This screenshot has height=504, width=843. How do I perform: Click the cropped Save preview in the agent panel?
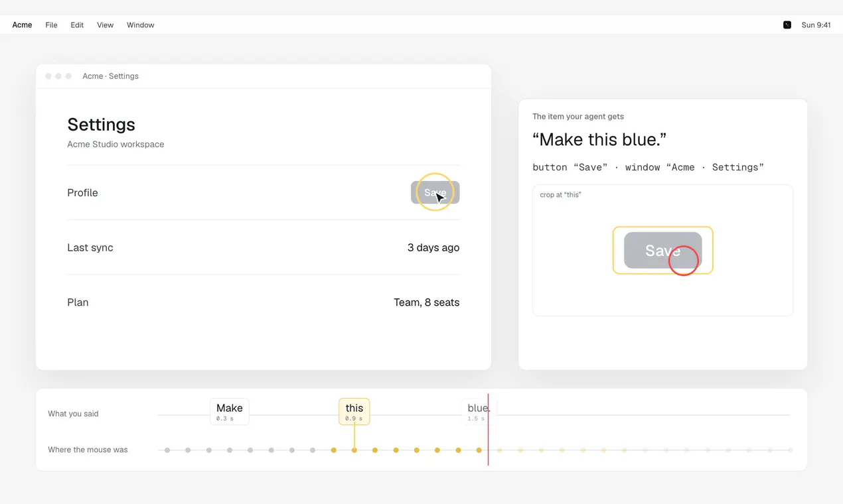click(662, 250)
